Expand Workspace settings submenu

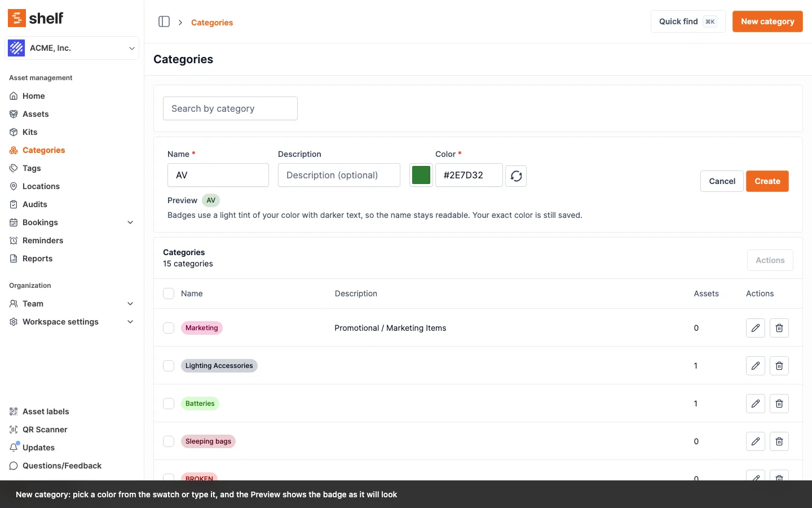click(130, 322)
